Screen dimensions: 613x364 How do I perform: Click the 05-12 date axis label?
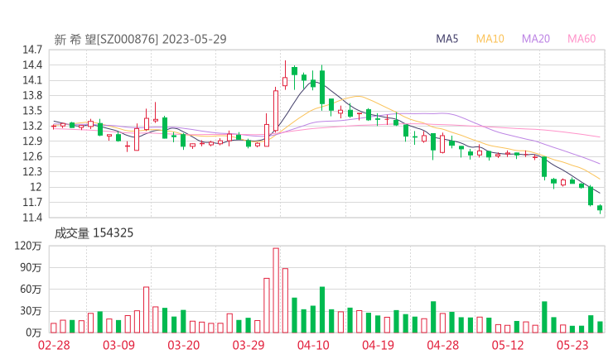[x=508, y=346]
